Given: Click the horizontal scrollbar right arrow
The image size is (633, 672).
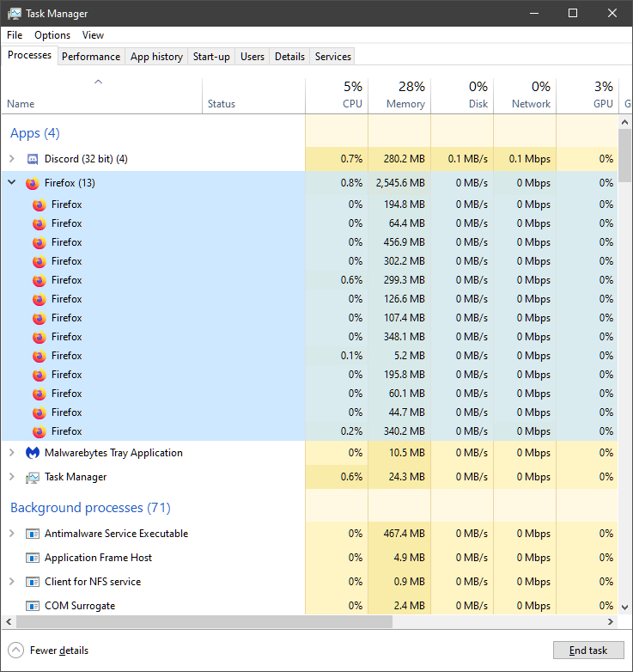Looking at the screenshot, I should tap(611, 621).
